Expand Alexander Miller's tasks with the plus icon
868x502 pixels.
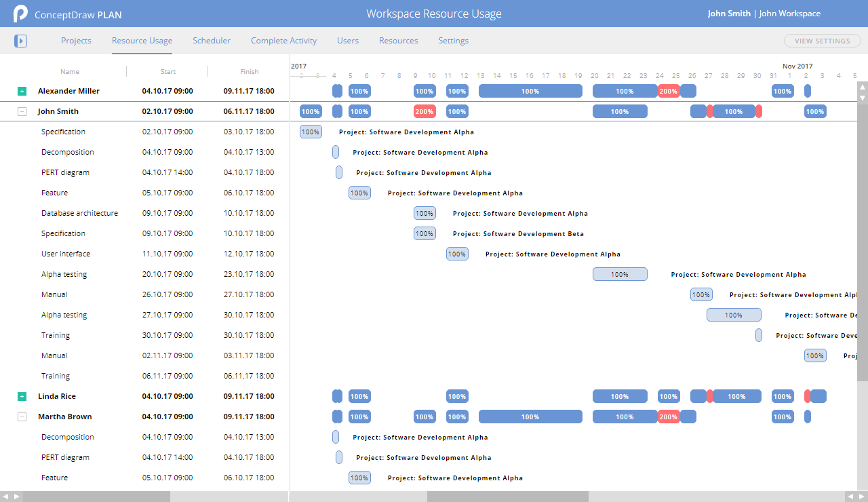point(22,90)
